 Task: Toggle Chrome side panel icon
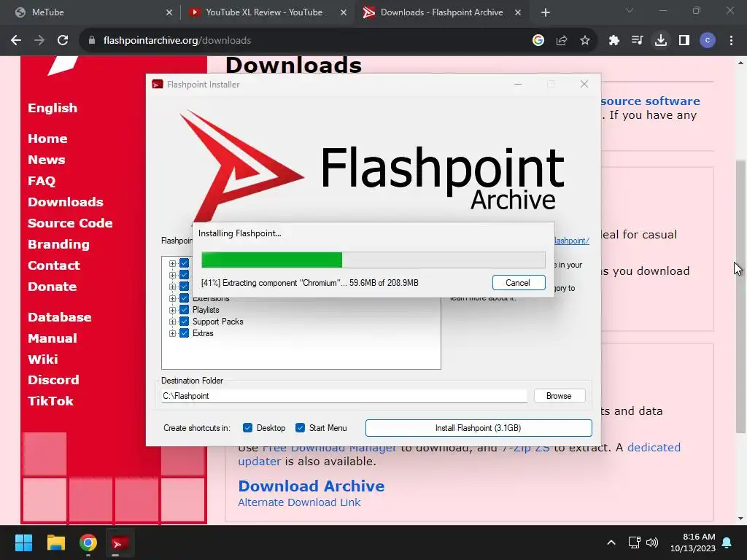[684, 41]
